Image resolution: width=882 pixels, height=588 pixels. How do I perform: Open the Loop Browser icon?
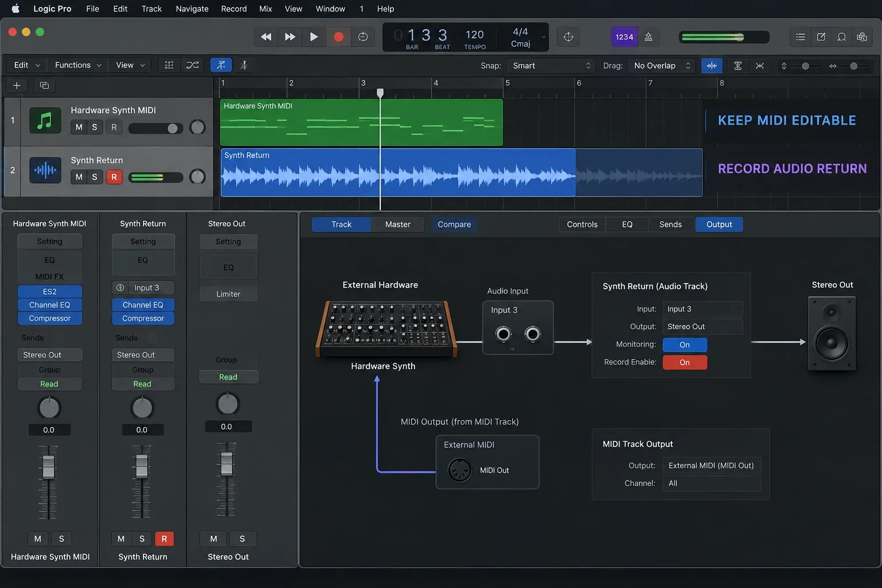(x=842, y=37)
